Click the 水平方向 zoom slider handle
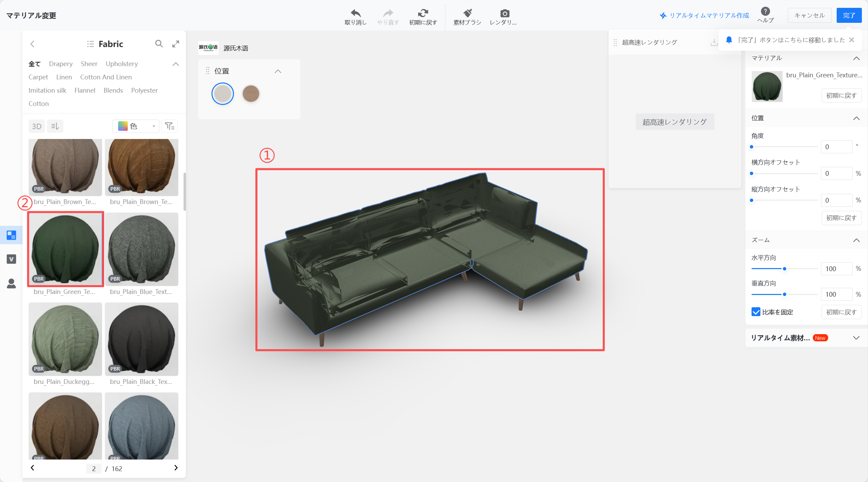Screen dimensions: 868x482 tap(785, 269)
